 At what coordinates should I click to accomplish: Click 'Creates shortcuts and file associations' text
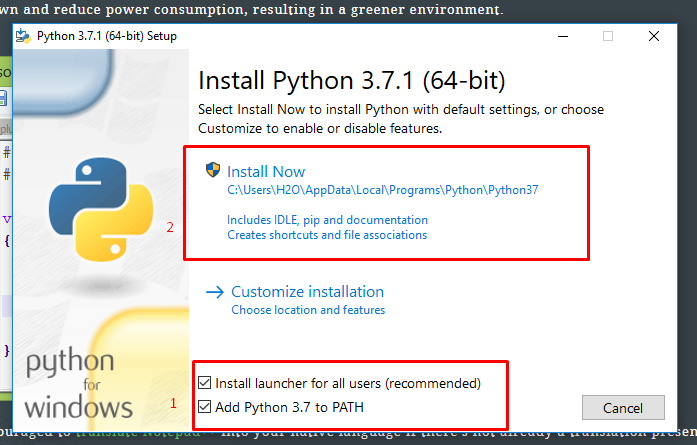[327, 235]
